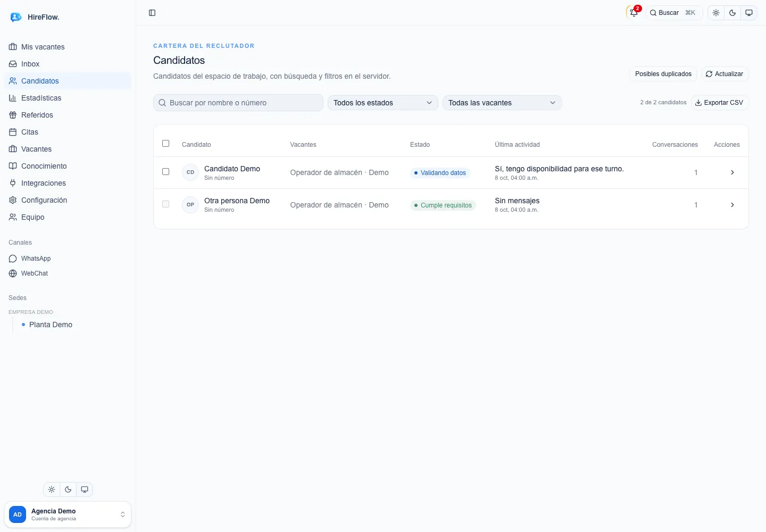
Task: Click the AD avatar for Agencia Demo
Action: click(18, 514)
